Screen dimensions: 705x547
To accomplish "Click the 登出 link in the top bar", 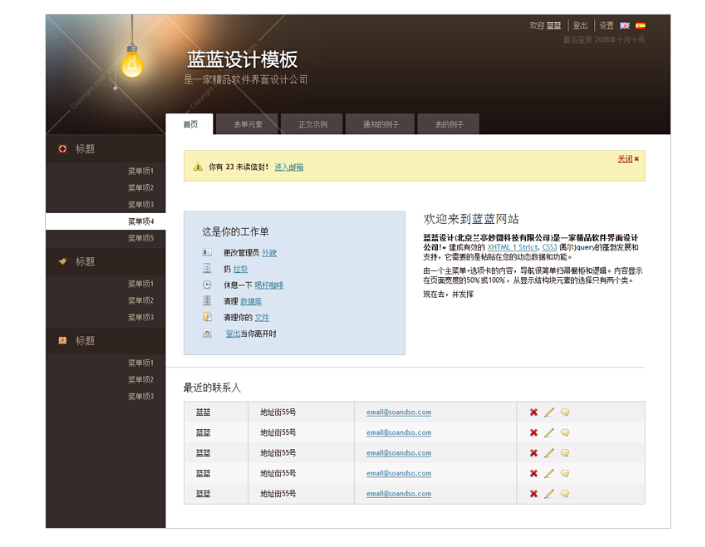I will 580,26.
